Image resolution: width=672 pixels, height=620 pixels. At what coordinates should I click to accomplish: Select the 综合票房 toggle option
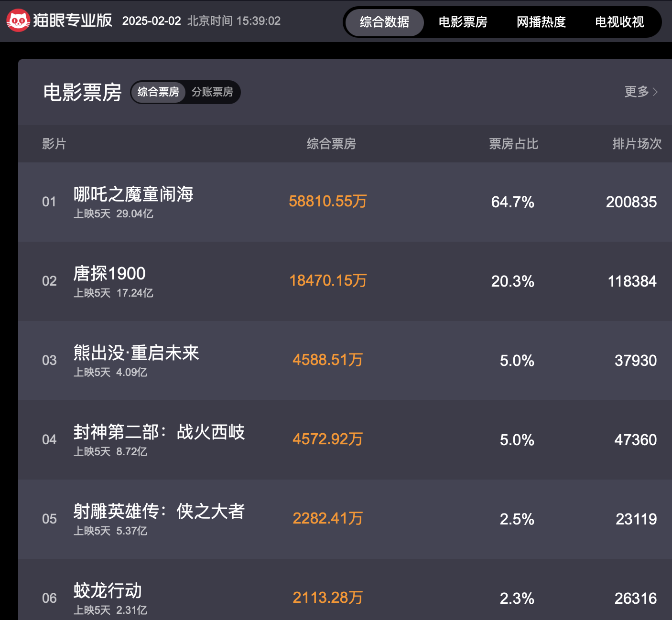(158, 92)
